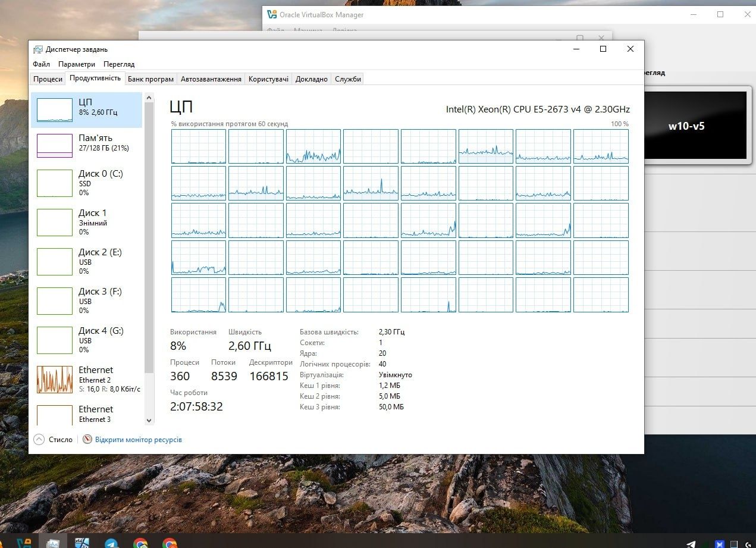Viewport: 756px width, 548px height.
Task: Click the 1,2 МБ level 1 cache value
Action: coord(390,386)
